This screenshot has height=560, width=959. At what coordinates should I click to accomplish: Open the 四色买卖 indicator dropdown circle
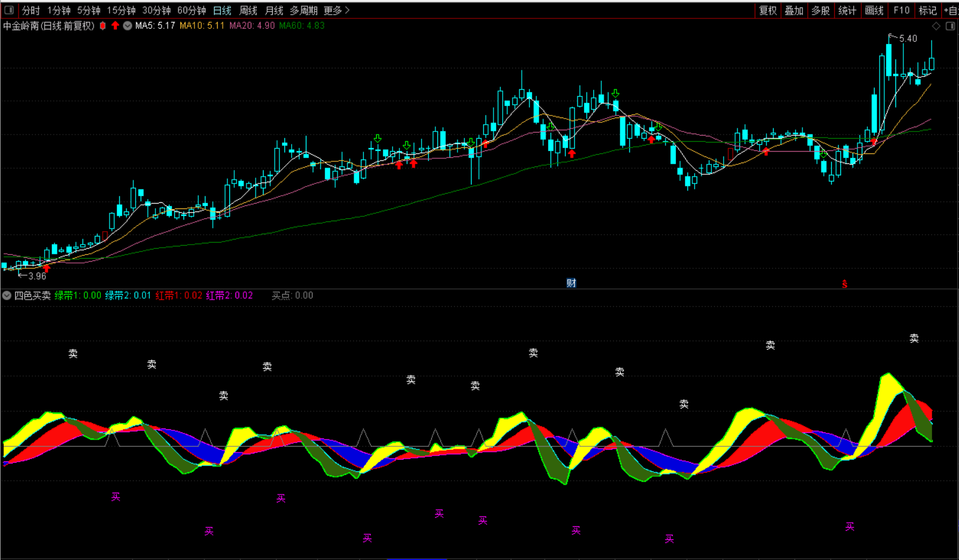point(7,295)
